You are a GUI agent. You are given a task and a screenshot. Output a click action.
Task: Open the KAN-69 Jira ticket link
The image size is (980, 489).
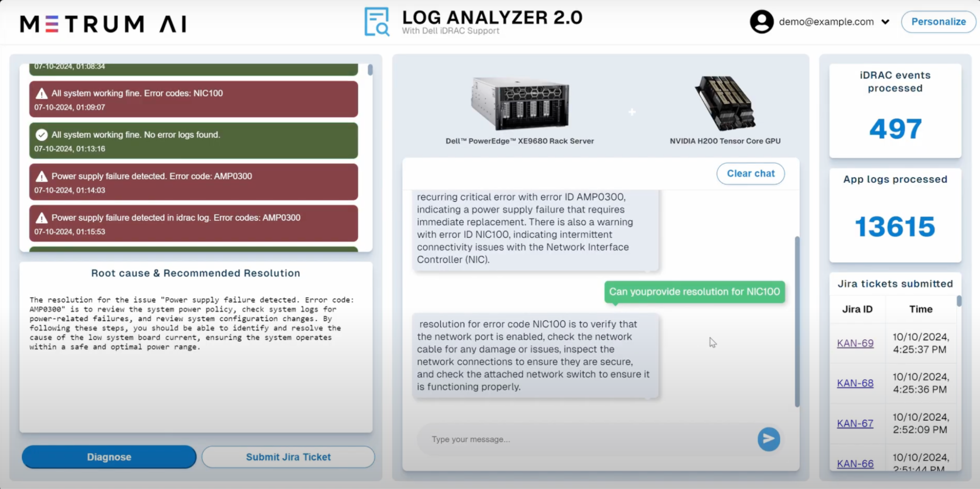coord(855,343)
